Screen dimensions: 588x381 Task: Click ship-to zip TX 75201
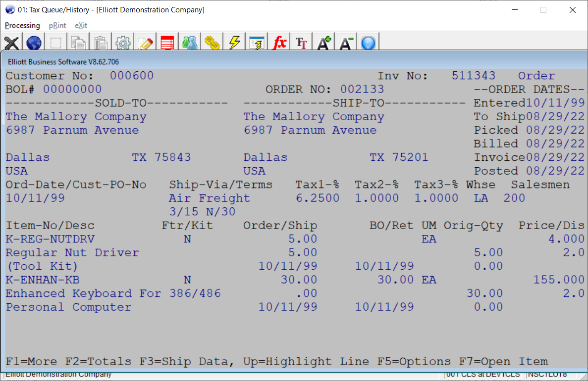click(399, 157)
